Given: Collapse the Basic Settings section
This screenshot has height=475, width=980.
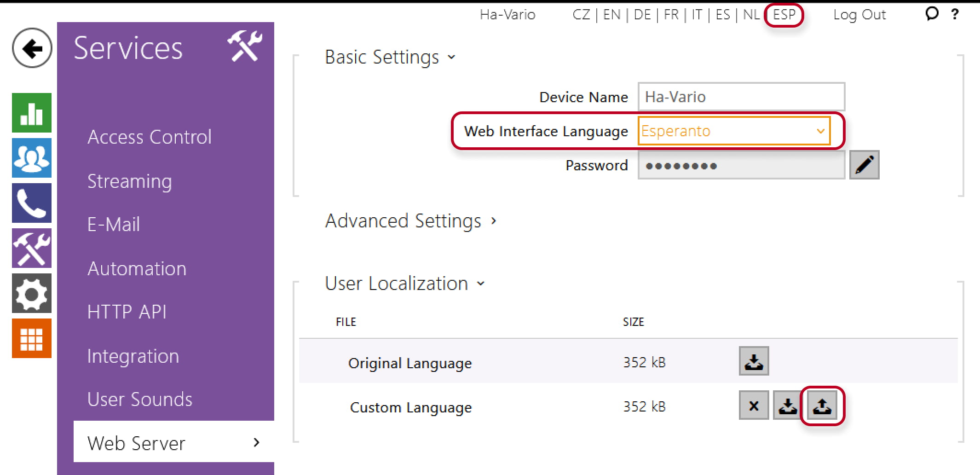Looking at the screenshot, I should pyautogui.click(x=390, y=57).
